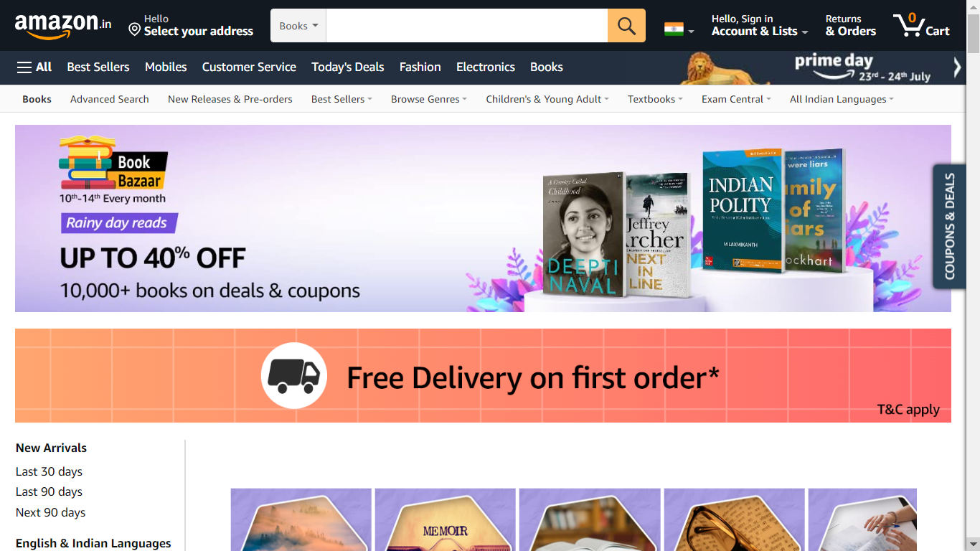This screenshot has width=980, height=551.
Task: Click the delivery truck banner icon
Action: click(293, 376)
